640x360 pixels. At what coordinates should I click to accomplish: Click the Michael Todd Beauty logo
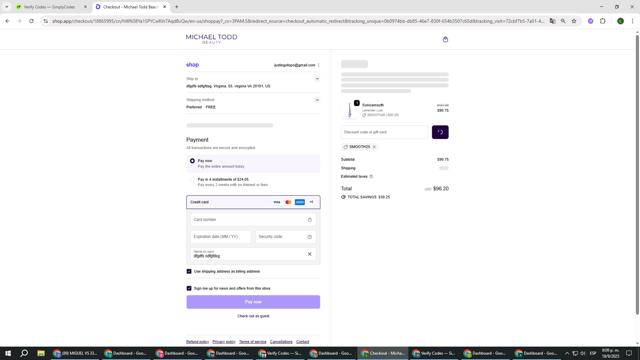tap(211, 39)
